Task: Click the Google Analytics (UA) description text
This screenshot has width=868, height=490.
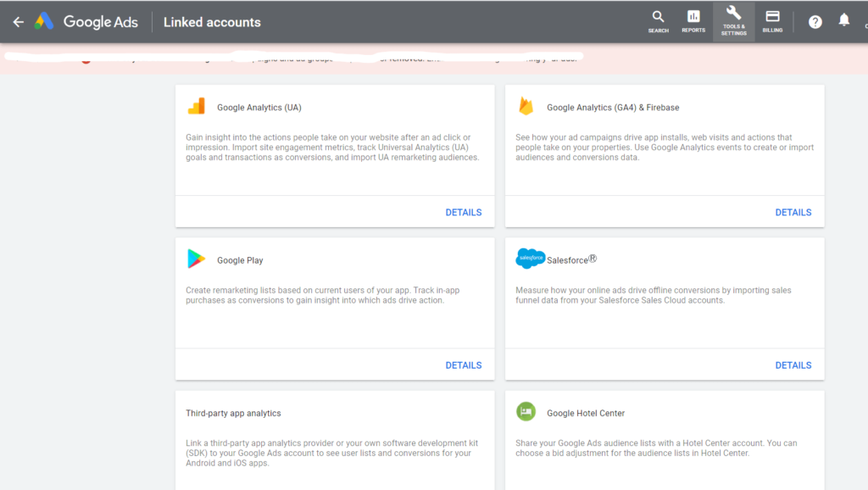Action: click(332, 148)
